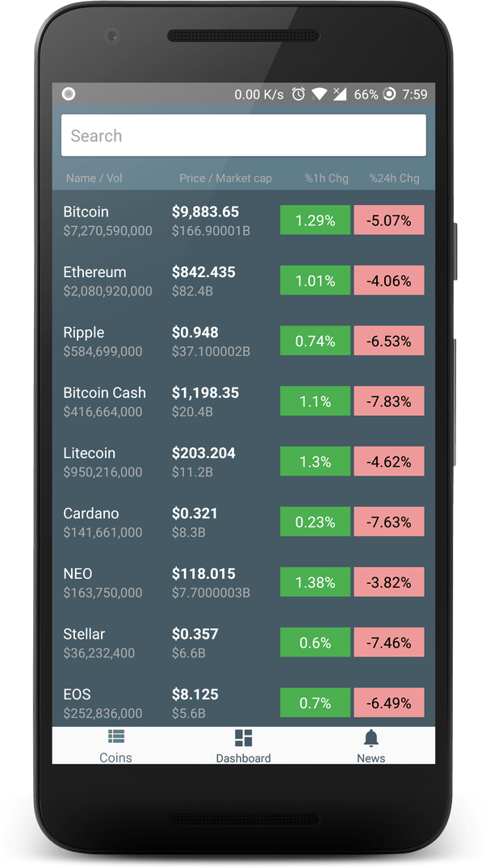Toggle Ethereum's 24h change badge showing -4.06%
The image size is (486, 868).
click(x=388, y=280)
